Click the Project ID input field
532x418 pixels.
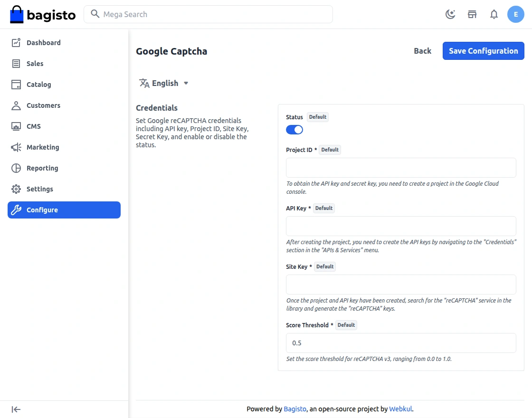[x=401, y=168]
